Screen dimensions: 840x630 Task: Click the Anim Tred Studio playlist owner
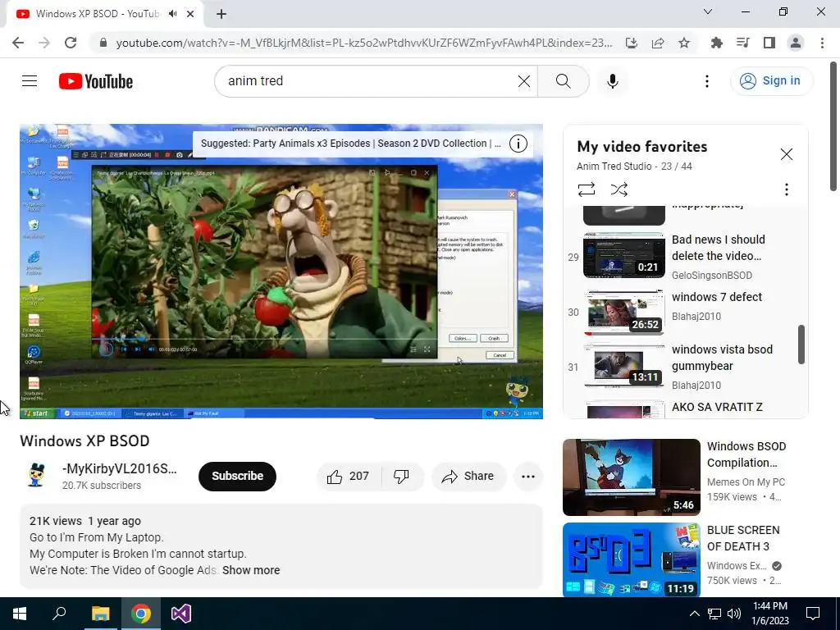pyautogui.click(x=614, y=167)
